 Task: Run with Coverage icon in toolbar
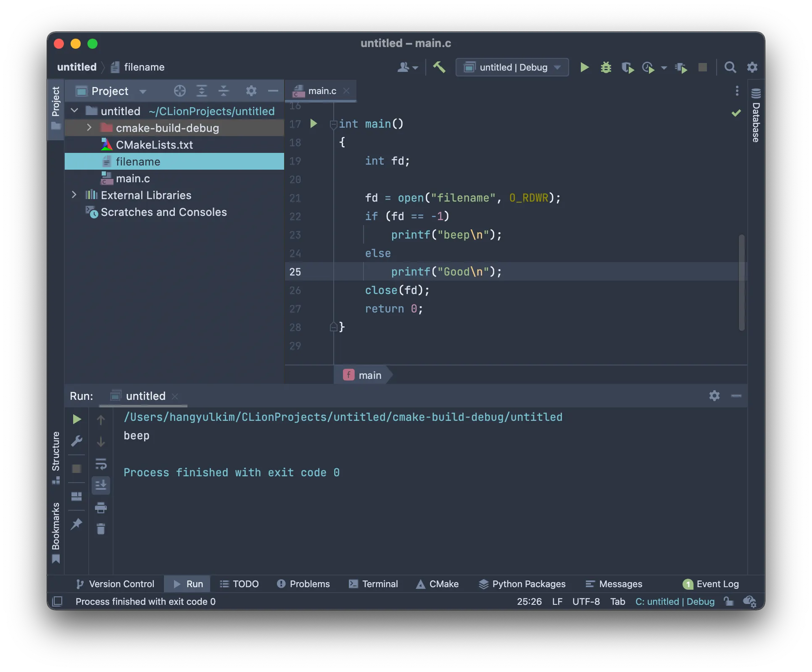click(627, 67)
